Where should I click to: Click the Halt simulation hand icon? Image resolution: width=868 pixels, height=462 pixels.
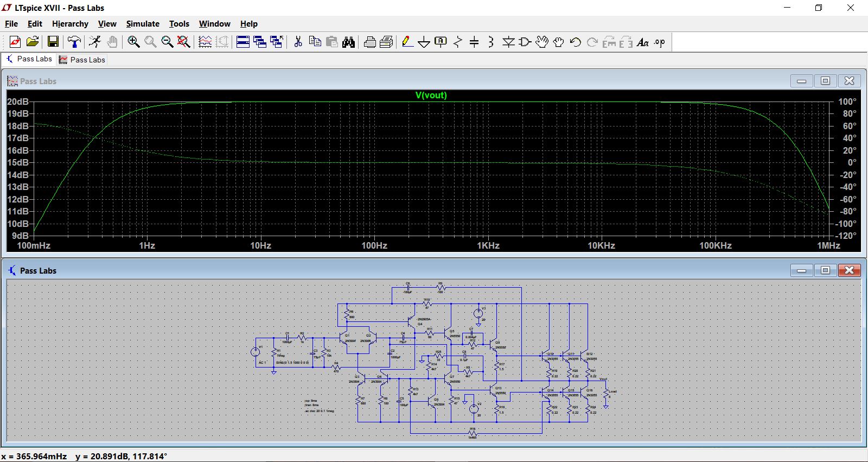tap(112, 42)
